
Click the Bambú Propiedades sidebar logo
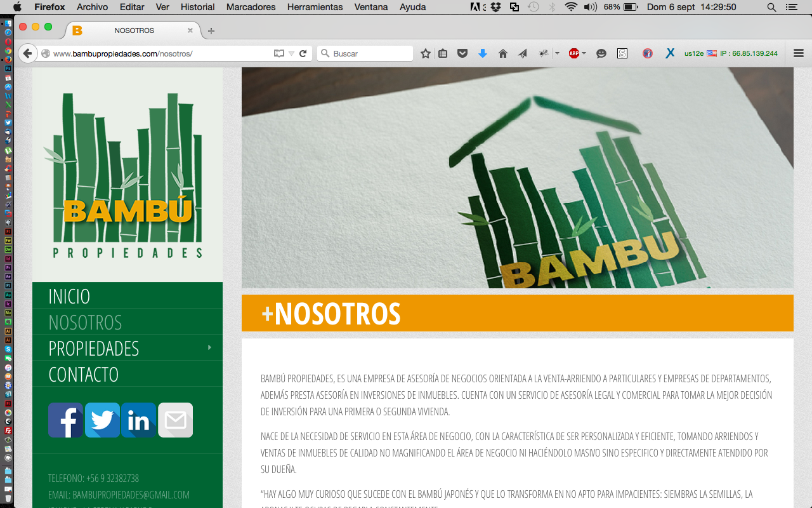(128, 175)
